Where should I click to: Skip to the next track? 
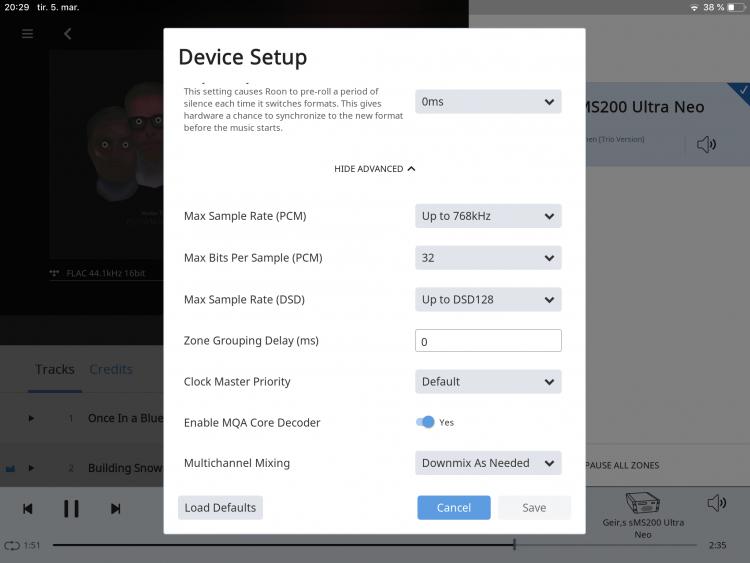tap(115, 509)
